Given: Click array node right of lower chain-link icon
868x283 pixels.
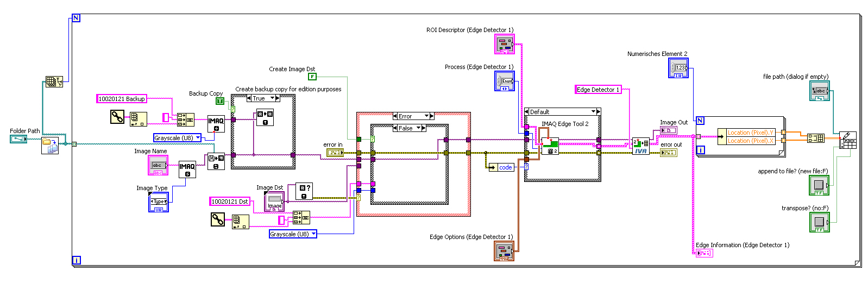Looking at the screenshot, I should click(x=241, y=222).
